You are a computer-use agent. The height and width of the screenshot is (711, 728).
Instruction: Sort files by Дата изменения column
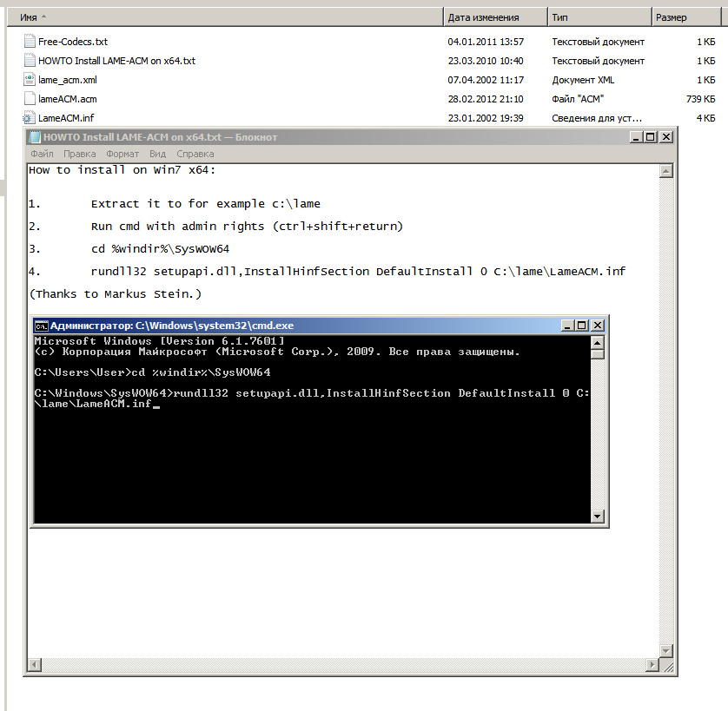point(495,17)
